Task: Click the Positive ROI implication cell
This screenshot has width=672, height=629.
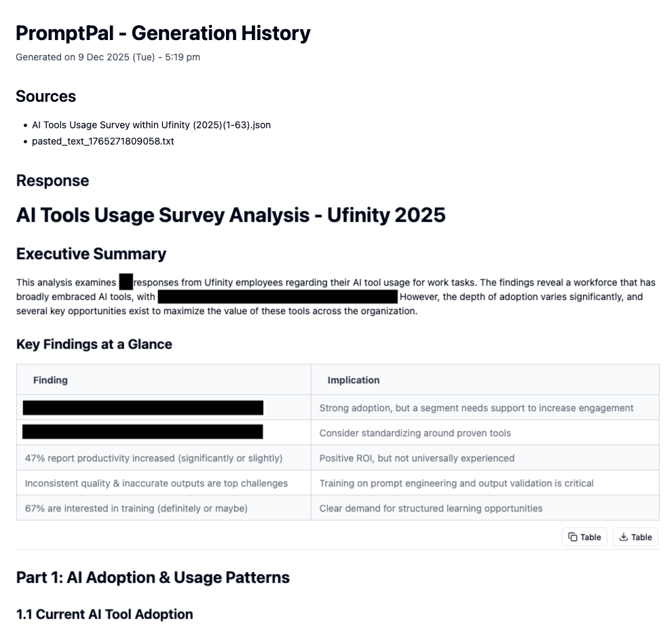Action: pyautogui.click(x=417, y=458)
